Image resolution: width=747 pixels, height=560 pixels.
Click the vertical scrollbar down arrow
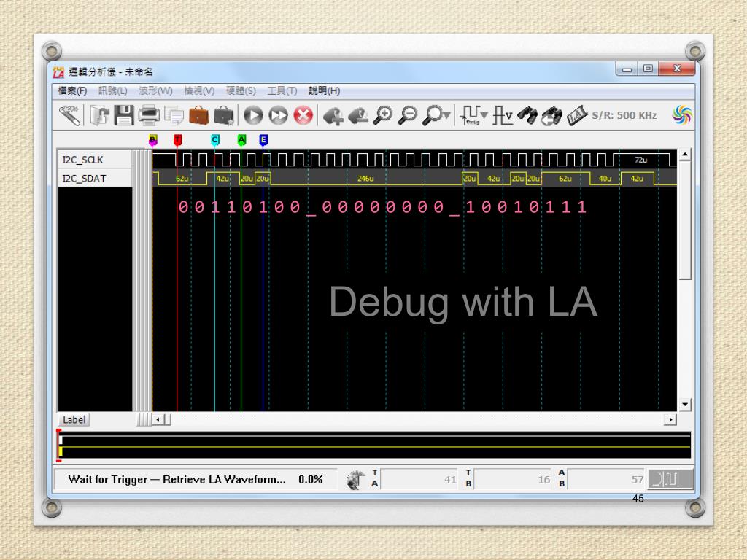(684, 404)
